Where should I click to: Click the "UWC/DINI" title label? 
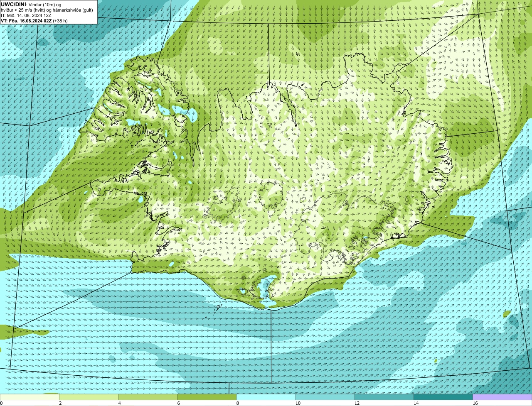(x=13, y=5)
